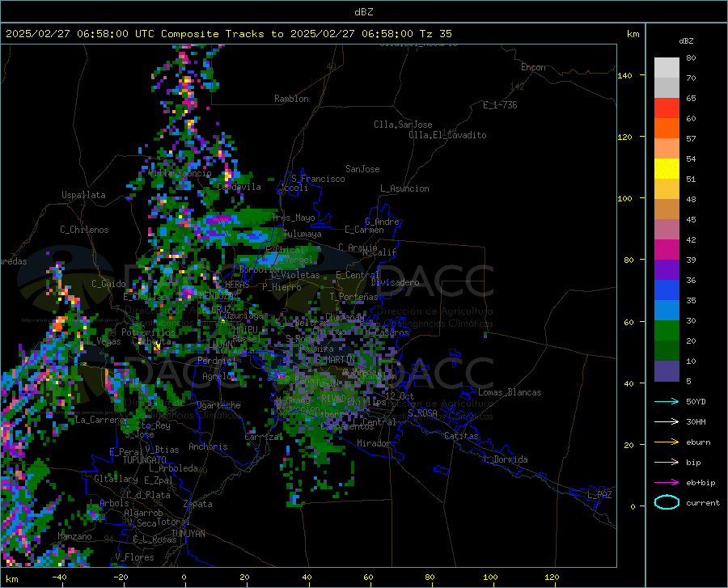The height and width of the screenshot is (588, 728).
Task: Select the 70-80 dBZ light gray swatch
Action: tap(667, 68)
